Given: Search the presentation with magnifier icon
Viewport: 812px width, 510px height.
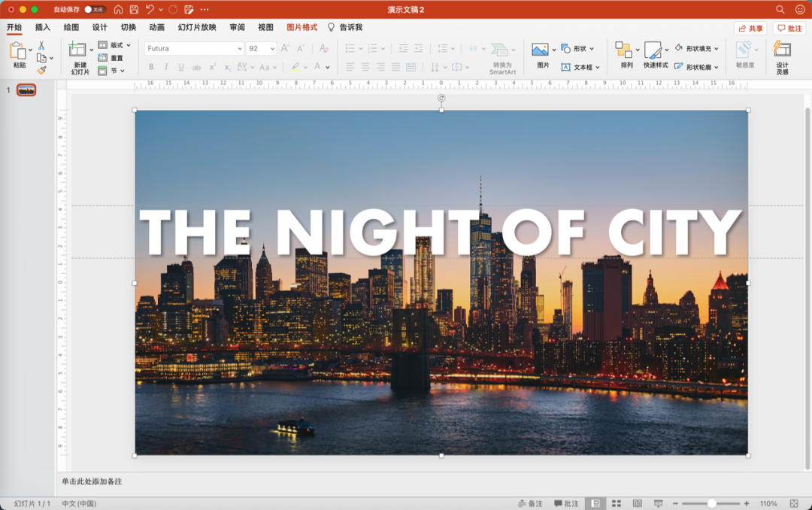Looking at the screenshot, I should tap(780, 9).
